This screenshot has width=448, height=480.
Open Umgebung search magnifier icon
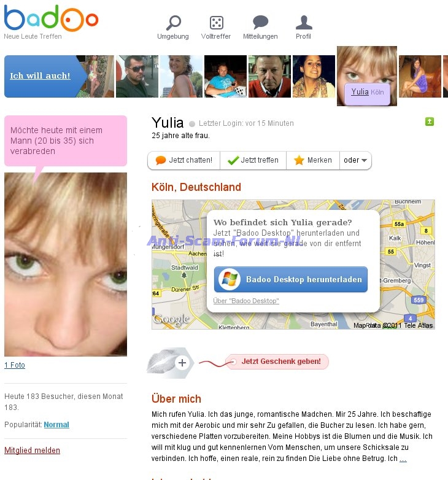click(x=174, y=23)
